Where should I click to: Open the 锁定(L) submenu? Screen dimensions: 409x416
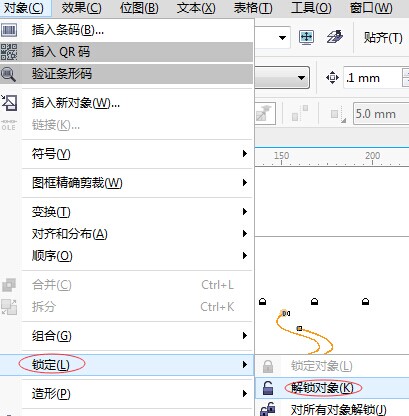[127, 365]
